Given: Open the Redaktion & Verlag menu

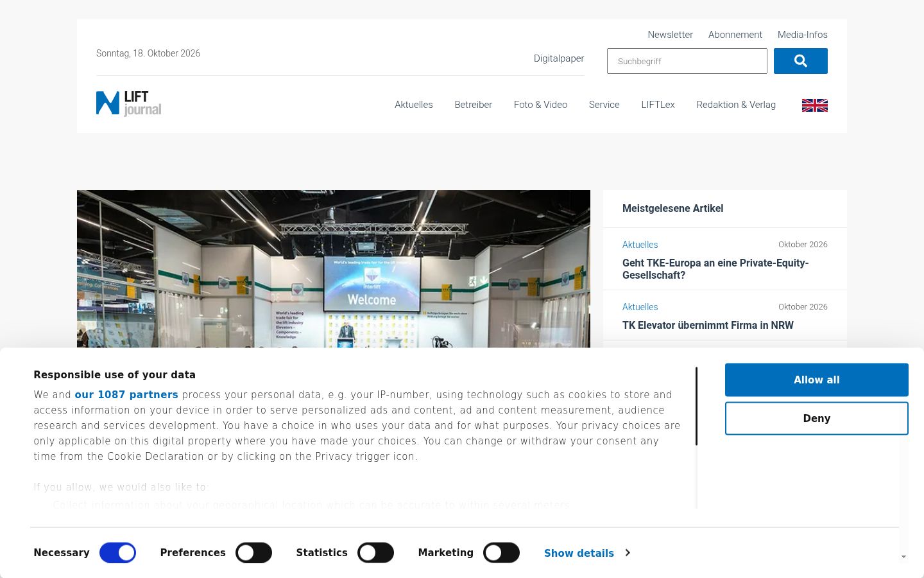Looking at the screenshot, I should point(736,105).
